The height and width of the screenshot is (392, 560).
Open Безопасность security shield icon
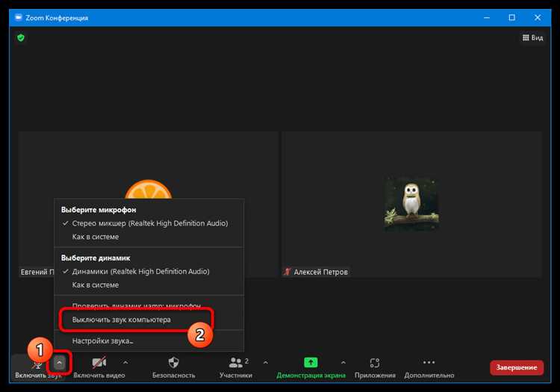click(173, 363)
